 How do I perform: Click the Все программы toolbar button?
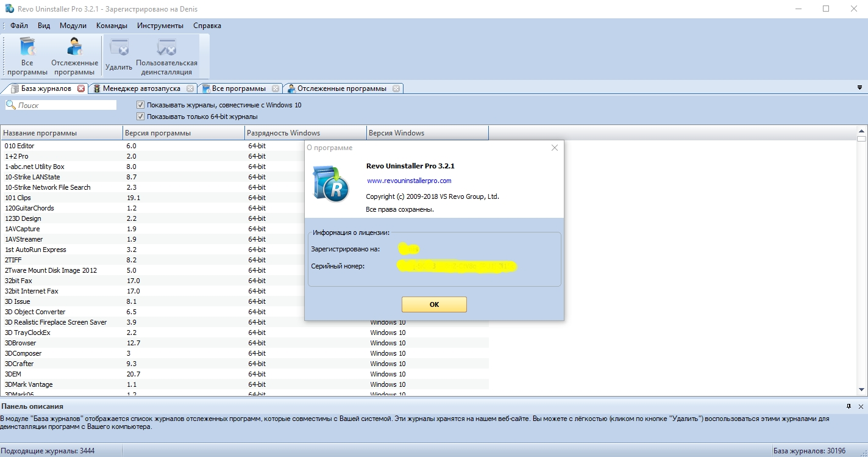point(27,56)
